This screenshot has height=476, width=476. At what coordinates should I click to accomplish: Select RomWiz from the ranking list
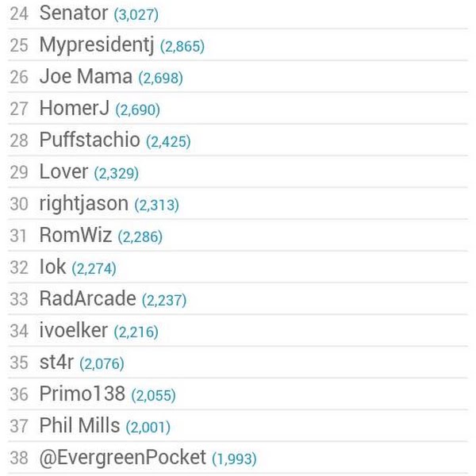coord(75,236)
